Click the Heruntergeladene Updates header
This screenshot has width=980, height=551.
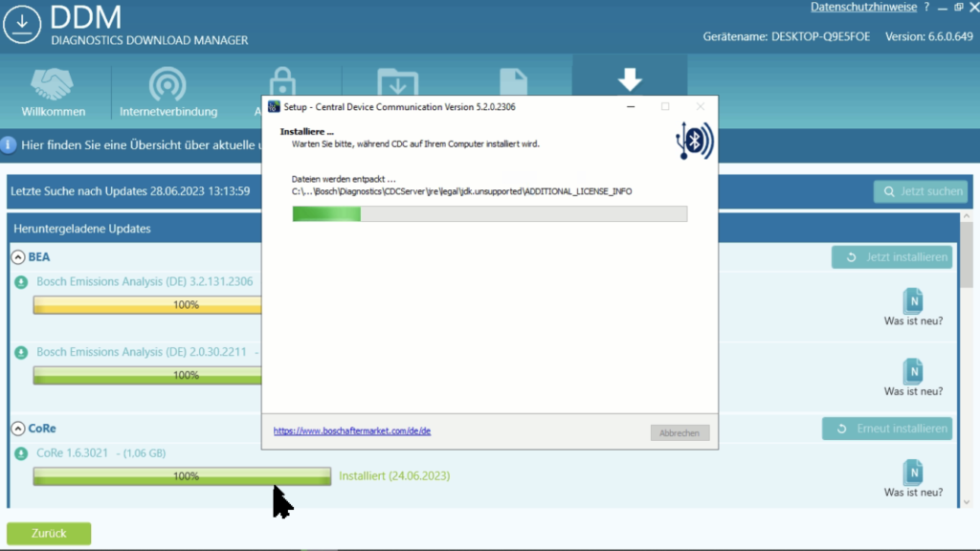82,229
